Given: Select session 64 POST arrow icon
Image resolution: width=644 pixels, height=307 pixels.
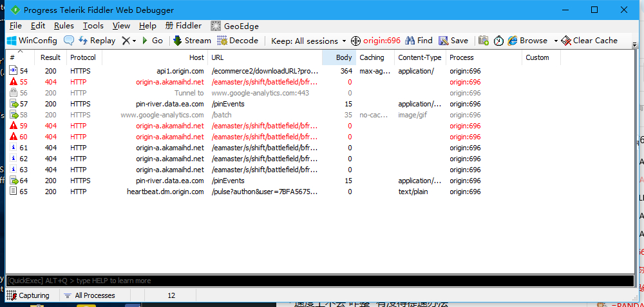Looking at the screenshot, I should (x=14, y=181).
